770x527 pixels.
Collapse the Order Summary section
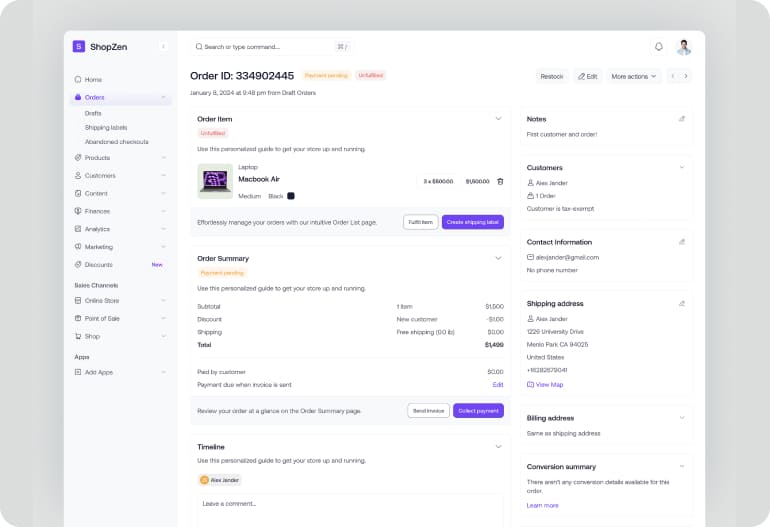coord(498,258)
